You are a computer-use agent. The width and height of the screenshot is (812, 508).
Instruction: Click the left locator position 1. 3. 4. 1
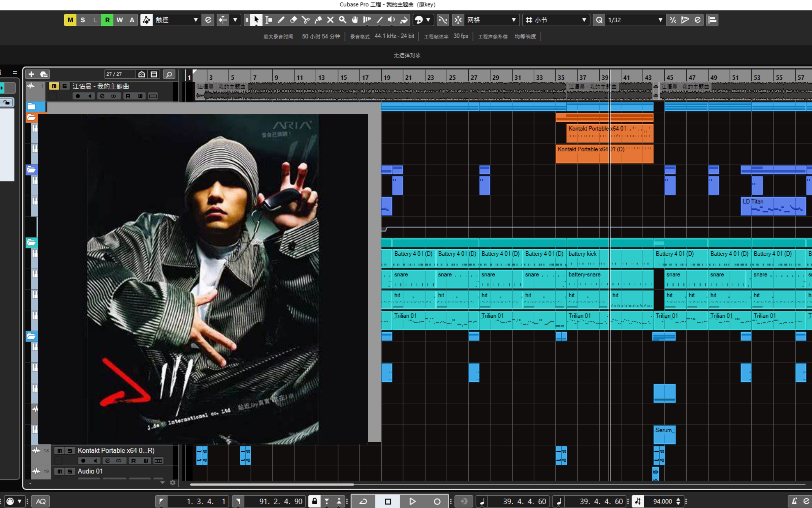coord(198,501)
